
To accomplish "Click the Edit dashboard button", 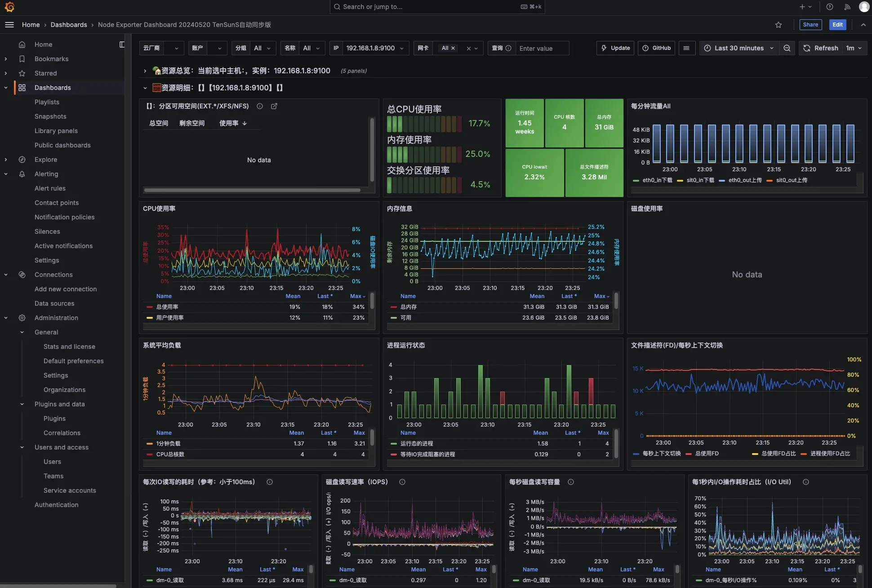I will pyautogui.click(x=837, y=25).
